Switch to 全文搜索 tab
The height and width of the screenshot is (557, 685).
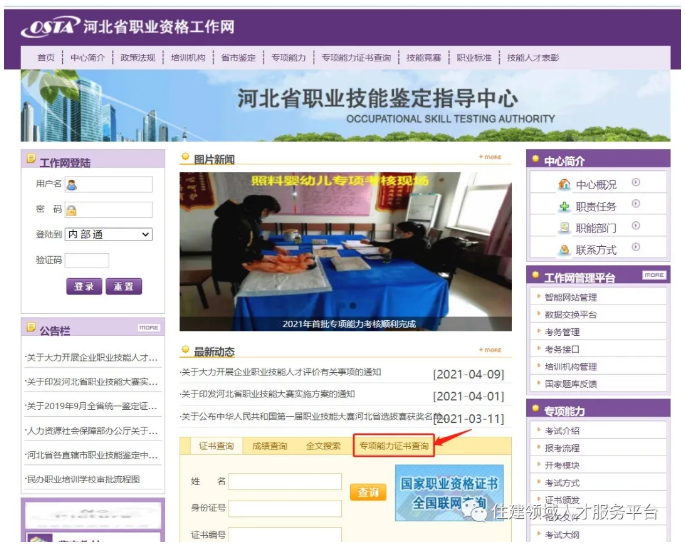(x=323, y=446)
